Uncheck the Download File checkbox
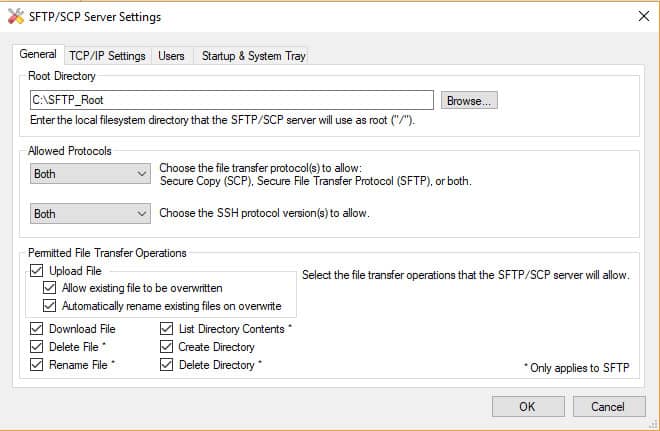 pos(37,328)
